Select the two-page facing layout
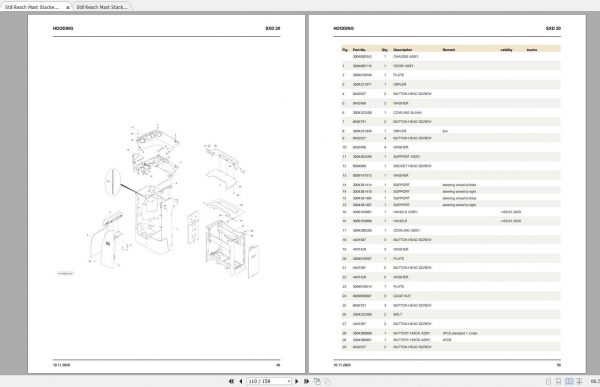 tap(569, 381)
